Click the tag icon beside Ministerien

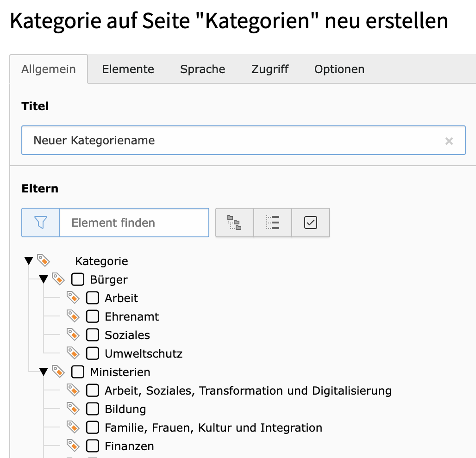tap(59, 371)
